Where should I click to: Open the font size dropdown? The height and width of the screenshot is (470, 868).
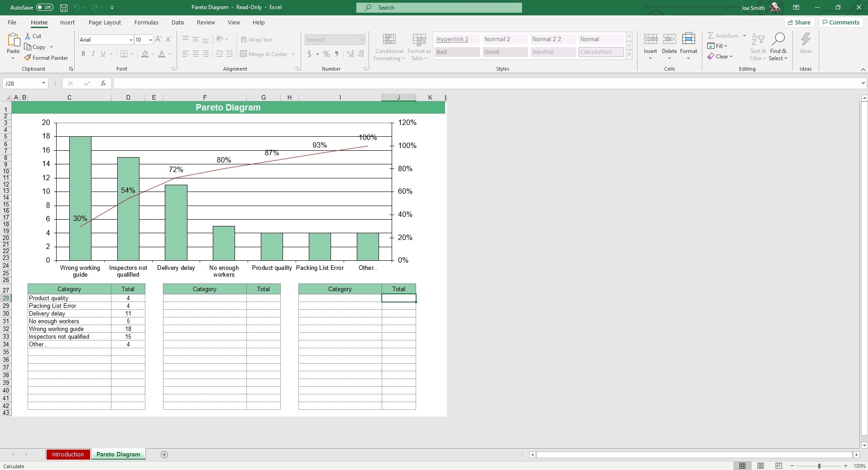[151, 39]
